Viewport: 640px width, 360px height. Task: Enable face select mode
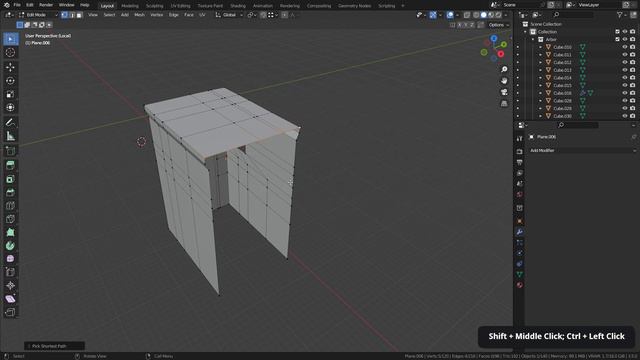point(80,15)
